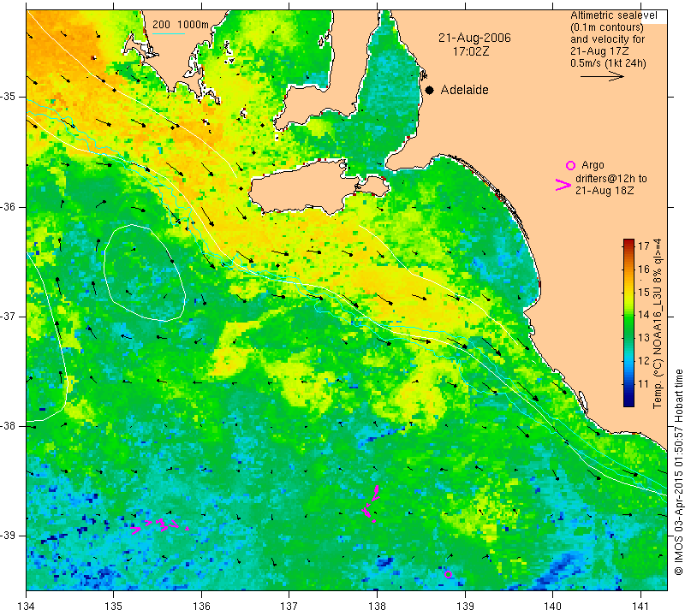Click the -37 latitude axis label
Screen dimensions: 685x616
tap(8, 316)
